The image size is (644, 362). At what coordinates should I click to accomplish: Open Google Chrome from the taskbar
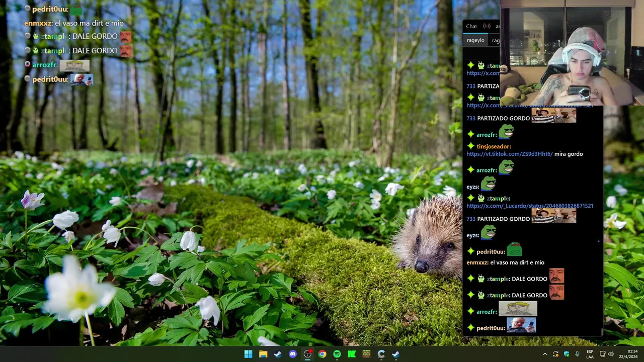[x=322, y=354]
